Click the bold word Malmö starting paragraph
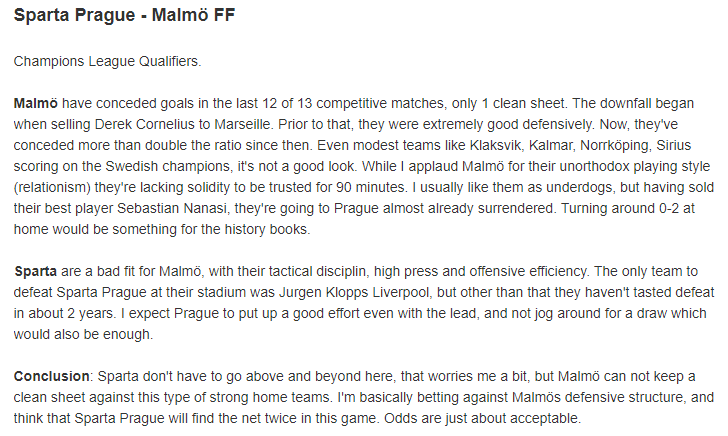This screenshot has width=728, height=436. click(x=36, y=103)
